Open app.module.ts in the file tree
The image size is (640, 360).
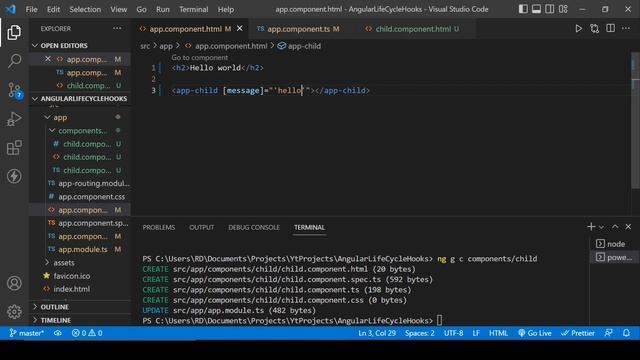tap(80, 249)
